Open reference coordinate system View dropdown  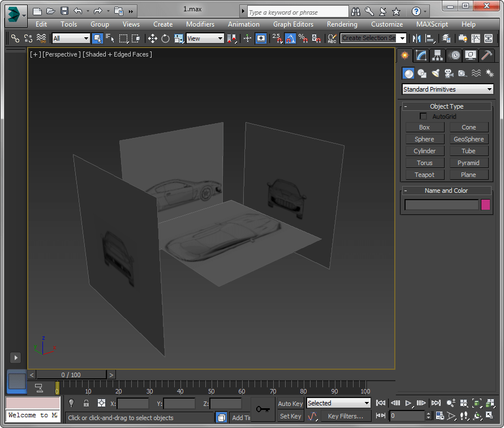(205, 38)
